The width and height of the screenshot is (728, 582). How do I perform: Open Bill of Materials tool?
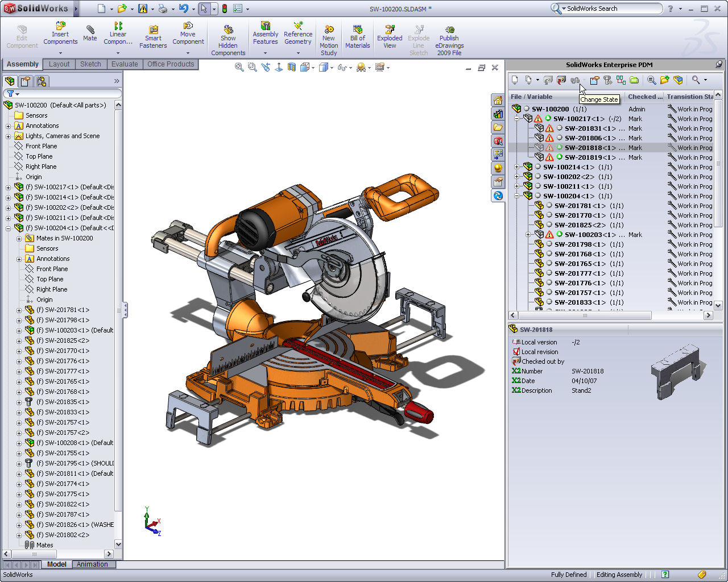pos(357,37)
